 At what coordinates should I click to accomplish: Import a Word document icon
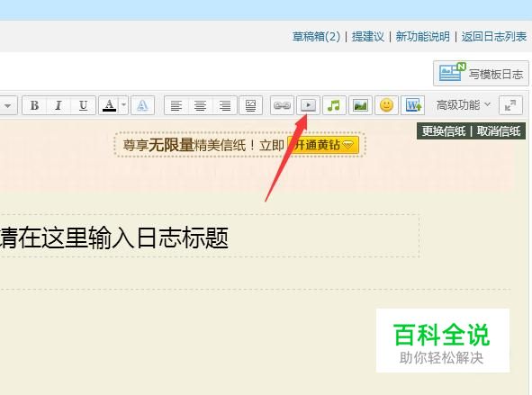click(x=412, y=105)
